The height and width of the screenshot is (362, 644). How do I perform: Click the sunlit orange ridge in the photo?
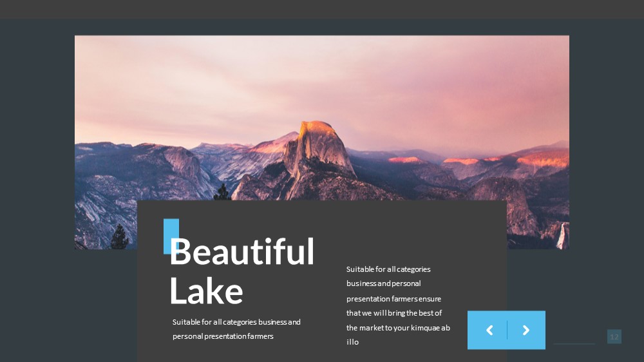(x=542, y=158)
